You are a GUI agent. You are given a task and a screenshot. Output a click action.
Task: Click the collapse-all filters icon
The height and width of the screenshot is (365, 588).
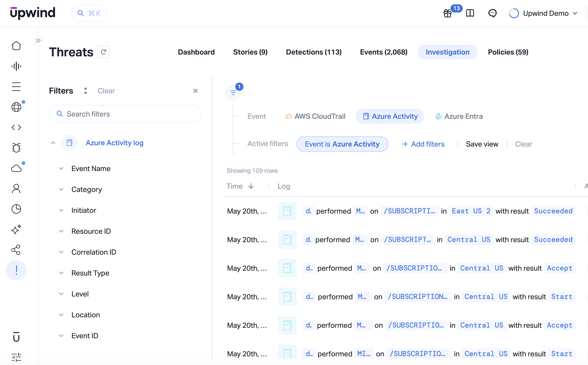[85, 91]
